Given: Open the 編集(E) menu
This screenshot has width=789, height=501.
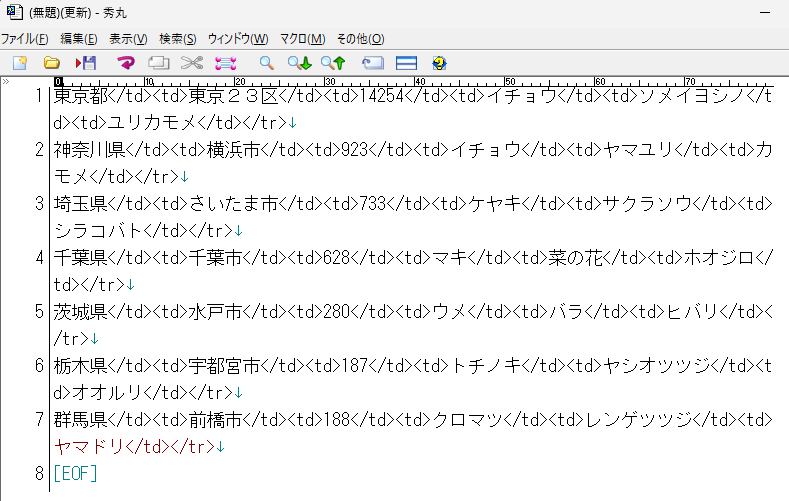Looking at the screenshot, I should tap(78, 39).
